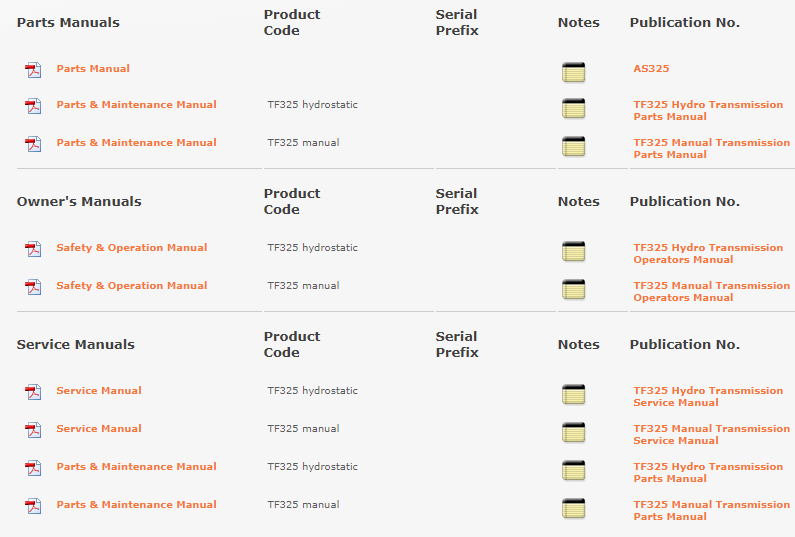Open PDF icon beside AS325 Parts Manual
This screenshot has width=795, height=537.
34,70
